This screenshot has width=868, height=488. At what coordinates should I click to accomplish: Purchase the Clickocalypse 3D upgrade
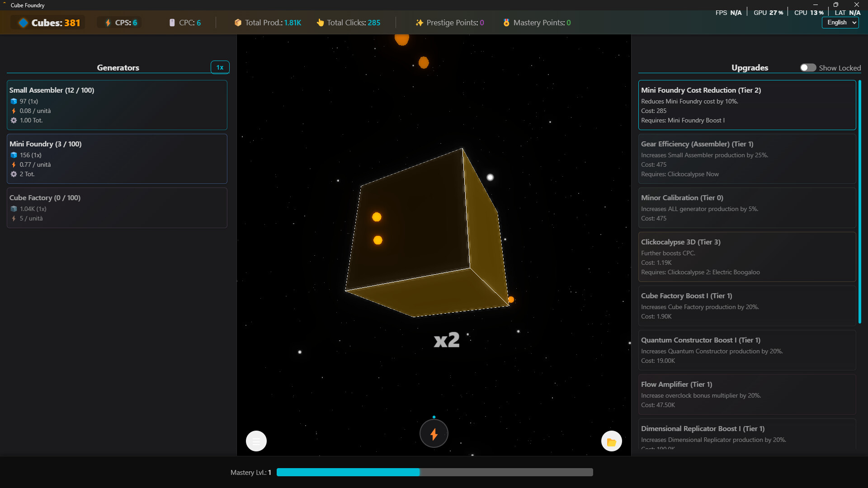[x=746, y=256]
